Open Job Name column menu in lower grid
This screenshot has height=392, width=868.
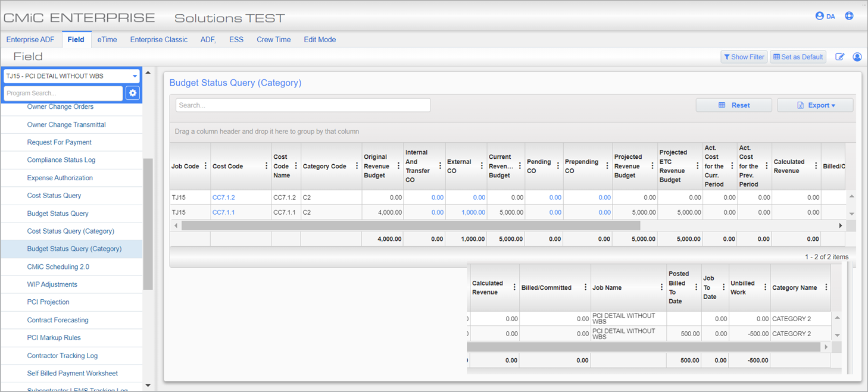[661, 287]
